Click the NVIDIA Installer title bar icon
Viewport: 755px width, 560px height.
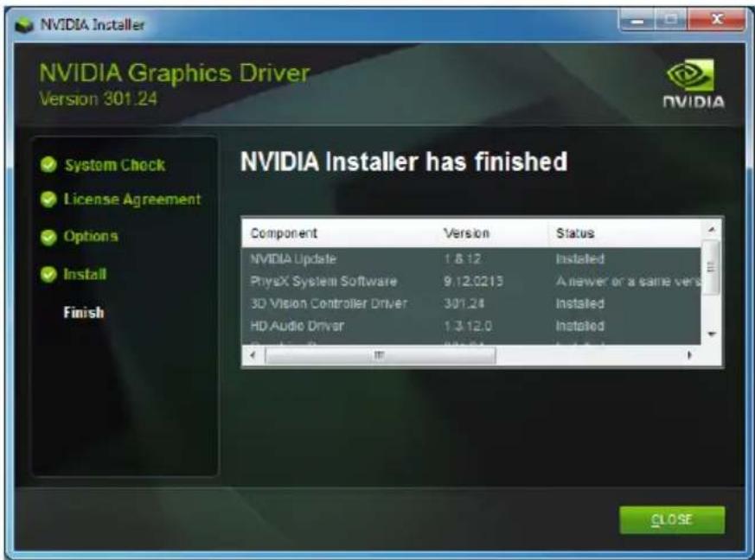(23, 24)
